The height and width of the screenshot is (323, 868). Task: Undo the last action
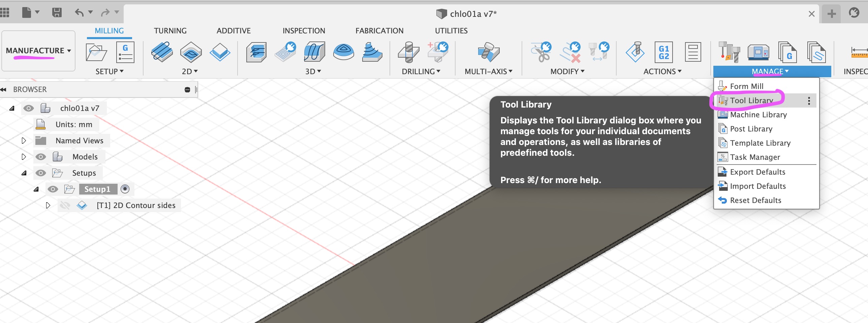[x=79, y=12]
